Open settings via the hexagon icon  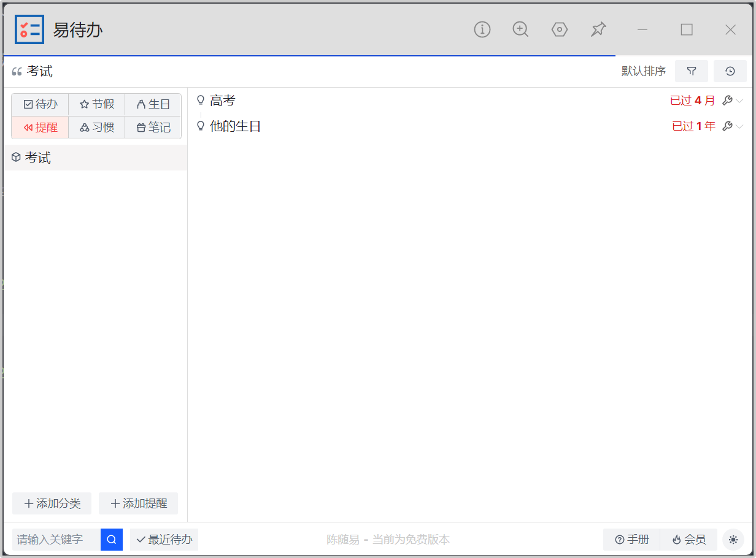coord(559,29)
